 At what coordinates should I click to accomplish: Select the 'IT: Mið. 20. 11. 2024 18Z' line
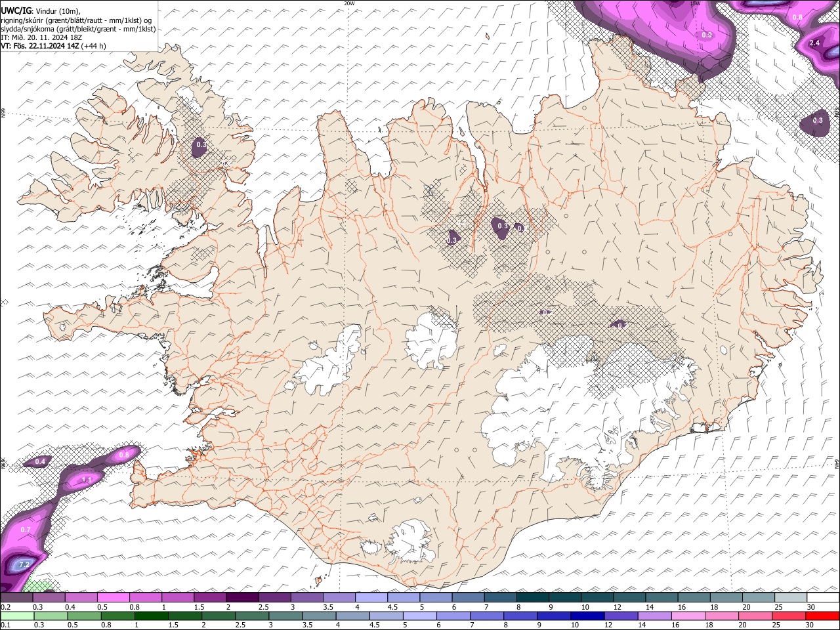(x=41, y=37)
